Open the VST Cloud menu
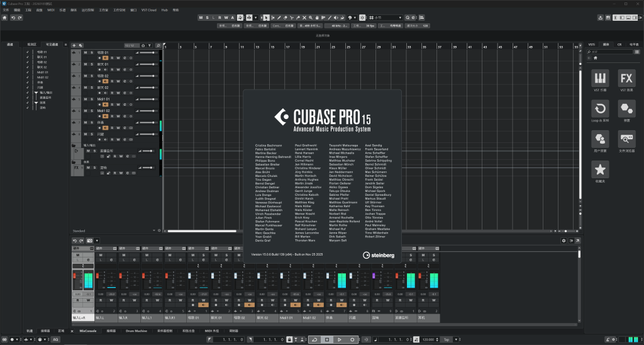 [148, 10]
